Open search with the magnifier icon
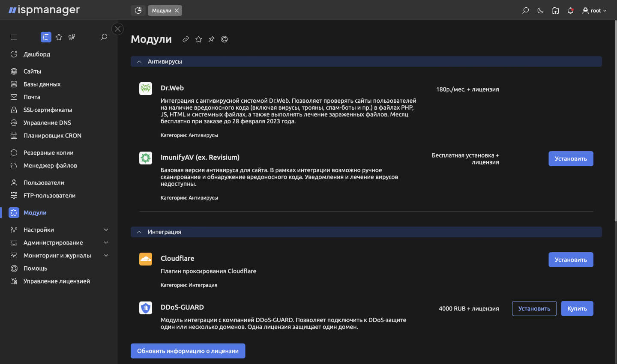This screenshot has height=364, width=617. pos(525,10)
